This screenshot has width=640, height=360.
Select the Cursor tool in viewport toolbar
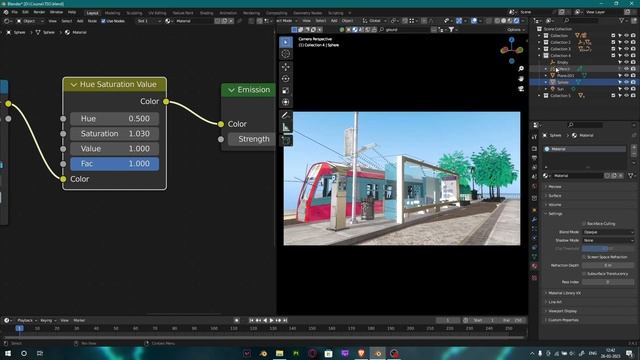point(286,54)
